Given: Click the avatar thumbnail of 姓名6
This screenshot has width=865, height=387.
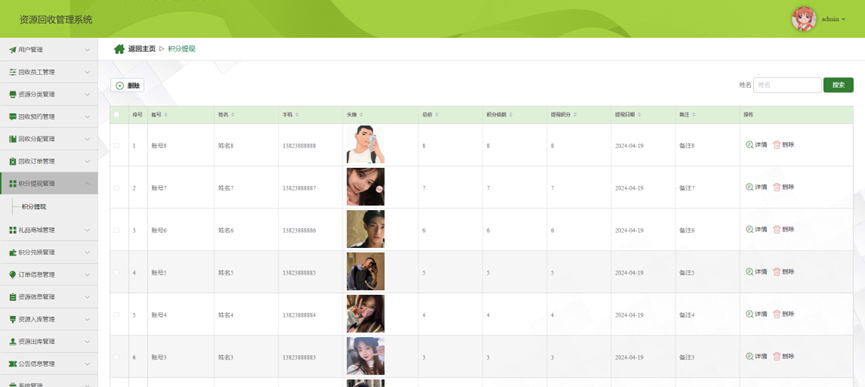Looking at the screenshot, I should click(365, 229).
